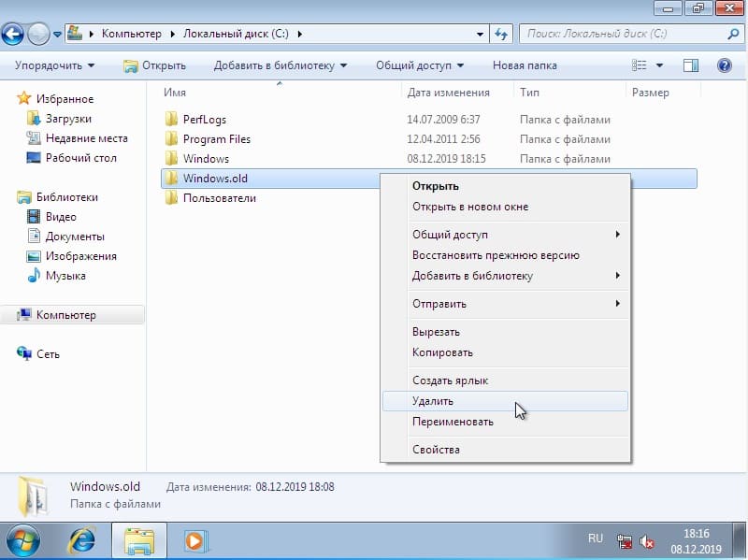This screenshot has width=748, height=560.
Task: Select Свойства from the context menu
Action: pyautogui.click(x=436, y=450)
